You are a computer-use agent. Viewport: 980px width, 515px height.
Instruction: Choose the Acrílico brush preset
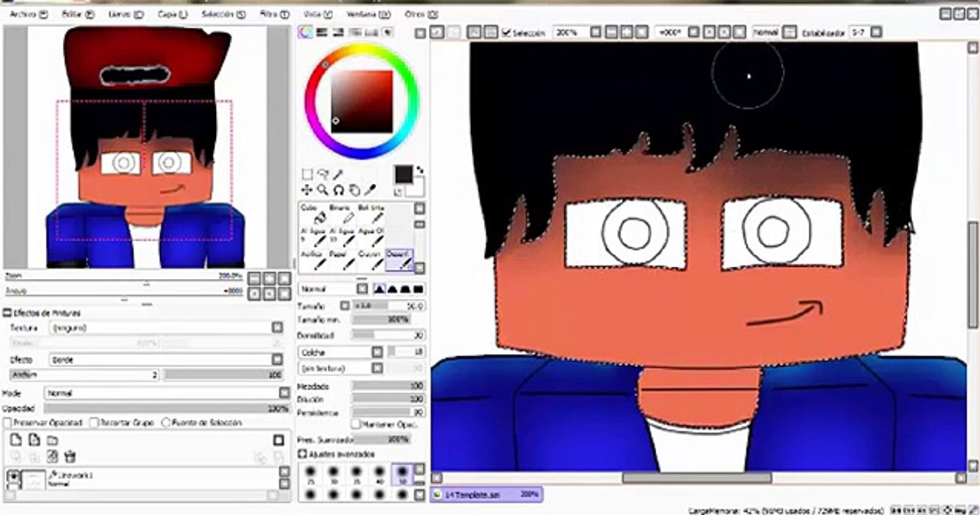(313, 260)
